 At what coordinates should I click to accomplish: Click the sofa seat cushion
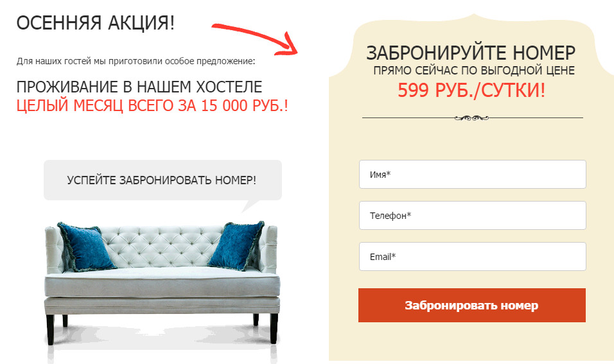[162, 282]
